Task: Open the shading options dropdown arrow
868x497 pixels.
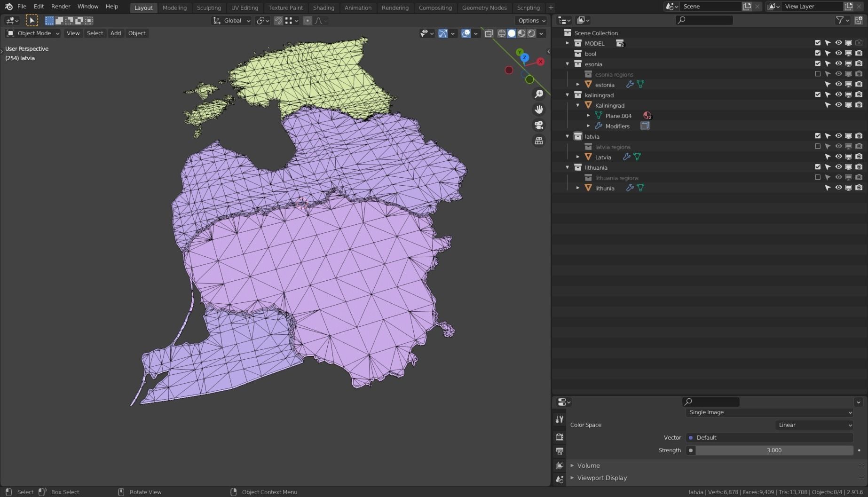Action: click(x=542, y=33)
